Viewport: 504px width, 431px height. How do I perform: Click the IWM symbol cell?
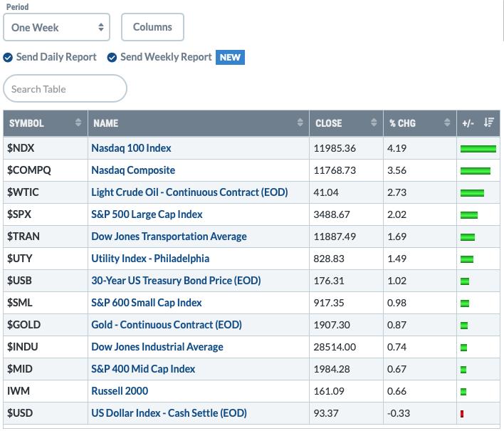point(46,391)
